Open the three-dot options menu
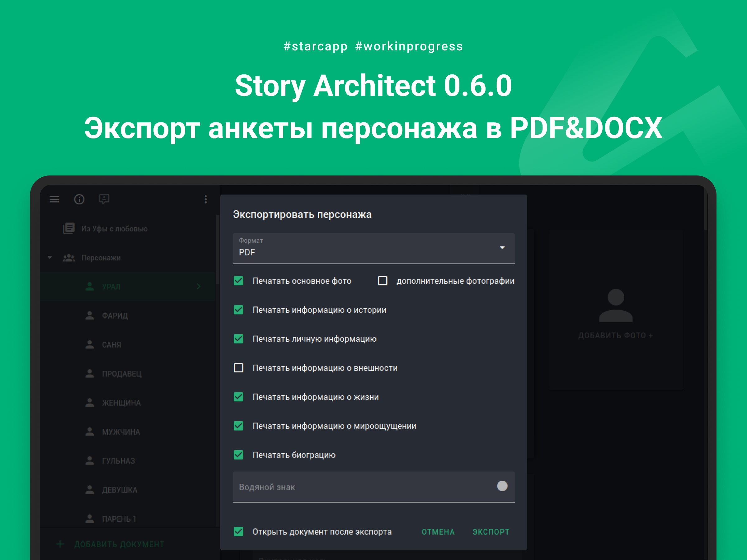Screen dimensions: 747x560 coord(206,199)
